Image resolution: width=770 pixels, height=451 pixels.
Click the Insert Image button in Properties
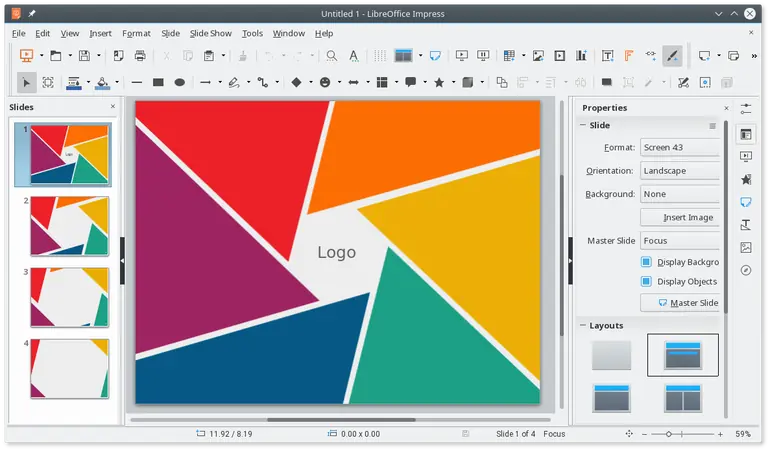tap(679, 217)
